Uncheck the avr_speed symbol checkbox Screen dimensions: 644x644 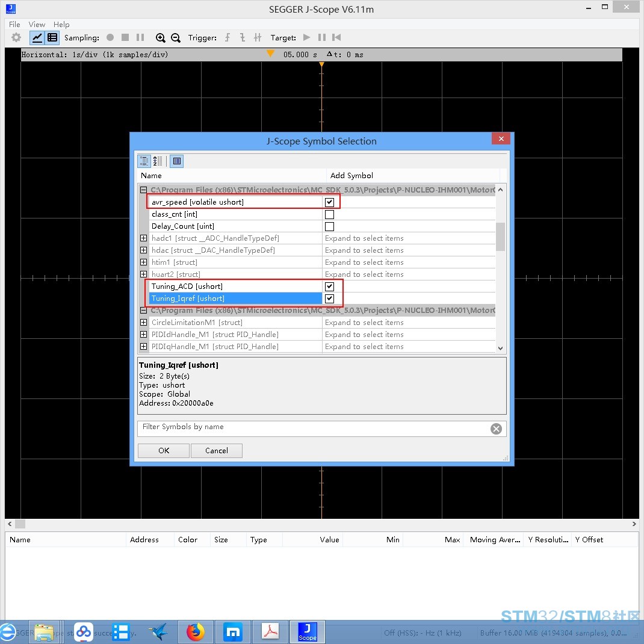(x=329, y=202)
